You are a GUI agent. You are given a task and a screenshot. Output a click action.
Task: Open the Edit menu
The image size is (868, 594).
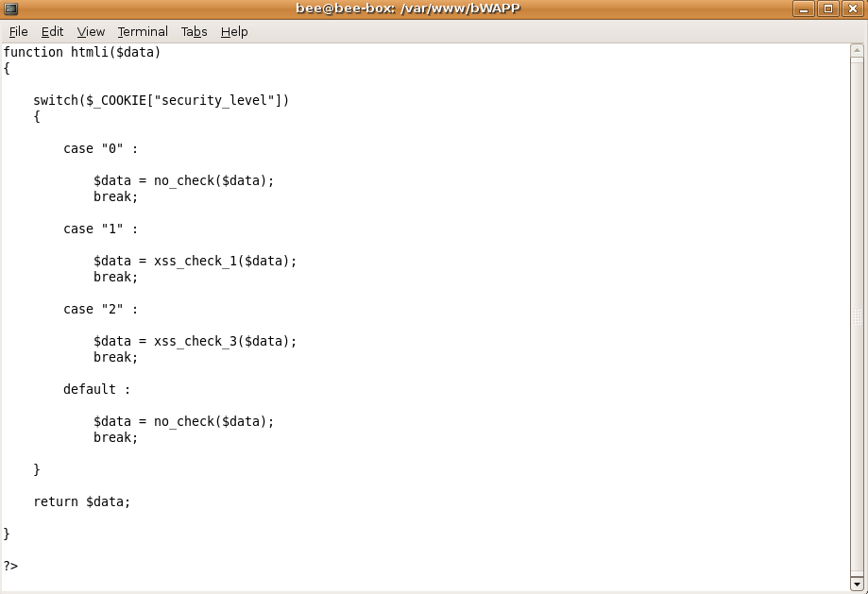[52, 31]
